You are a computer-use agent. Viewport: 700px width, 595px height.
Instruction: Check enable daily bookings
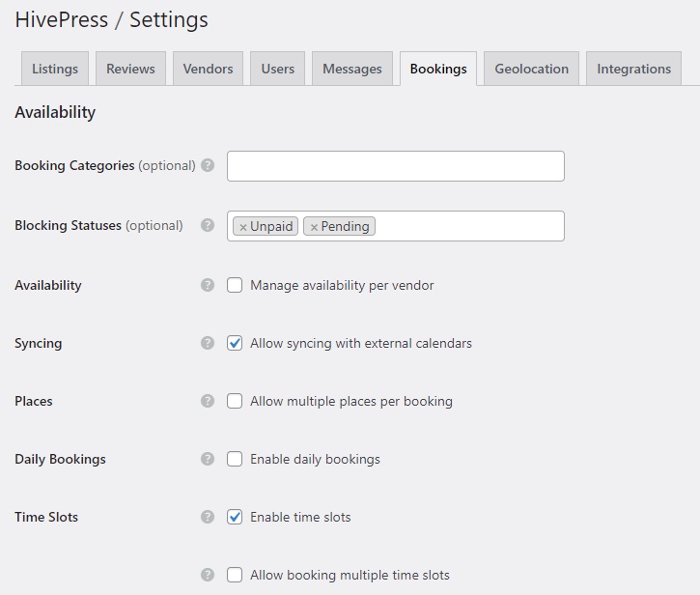(x=235, y=459)
